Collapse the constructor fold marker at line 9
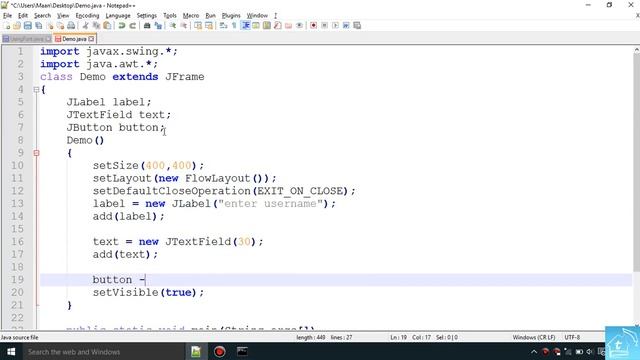The width and height of the screenshot is (640, 360). click(x=36, y=153)
